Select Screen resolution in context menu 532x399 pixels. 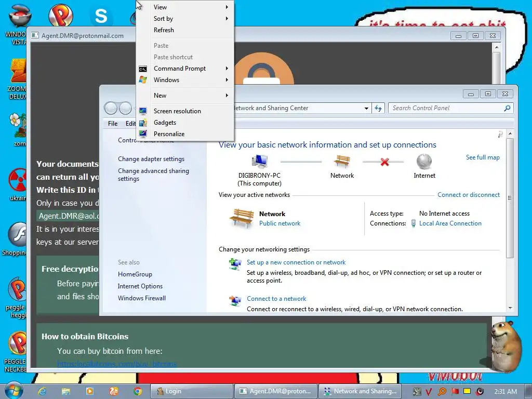point(185,111)
